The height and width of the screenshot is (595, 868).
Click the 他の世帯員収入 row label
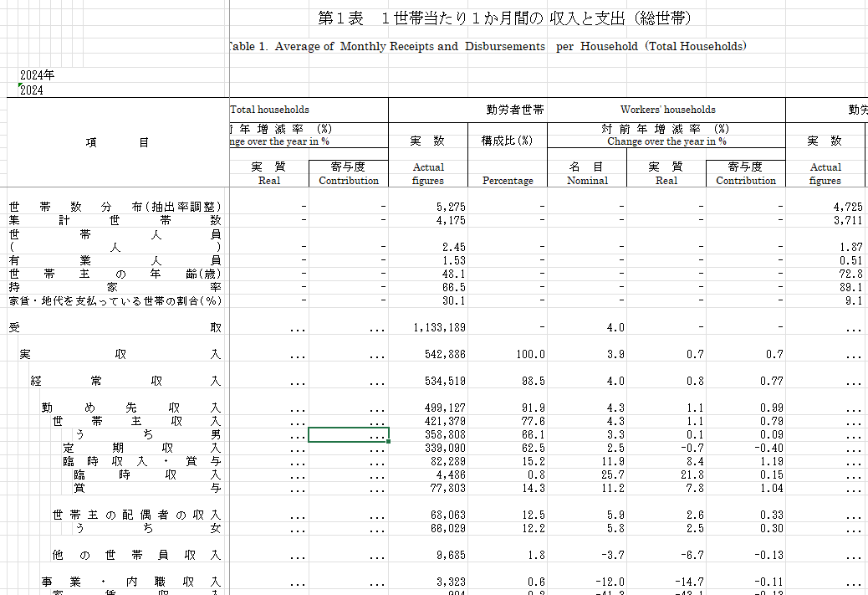point(137,555)
